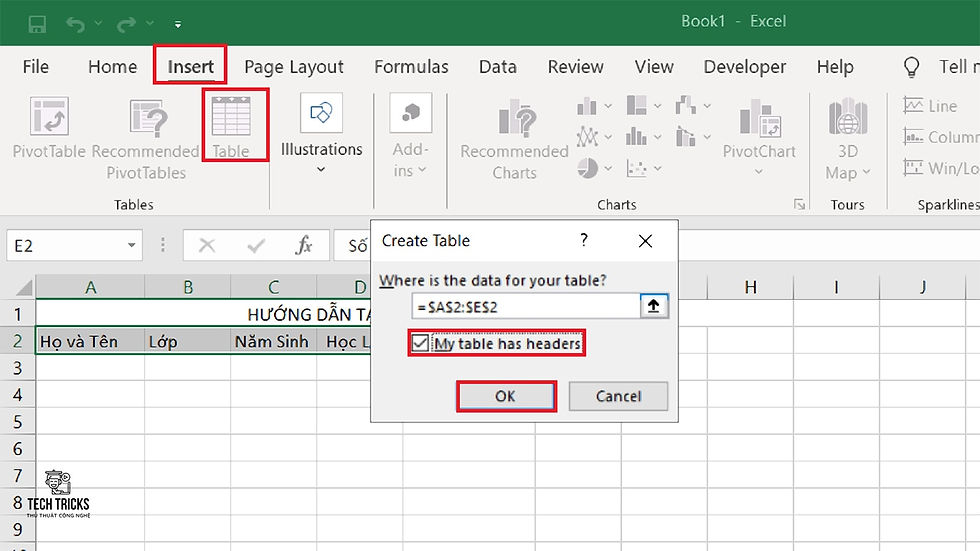Open the Name Box dropdown arrow
980x551 pixels.
click(131, 246)
